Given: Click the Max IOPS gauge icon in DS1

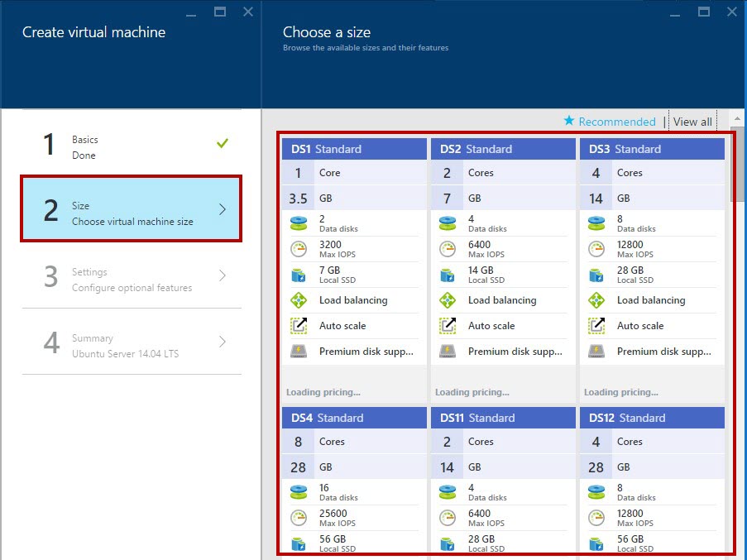Looking at the screenshot, I should [299, 249].
